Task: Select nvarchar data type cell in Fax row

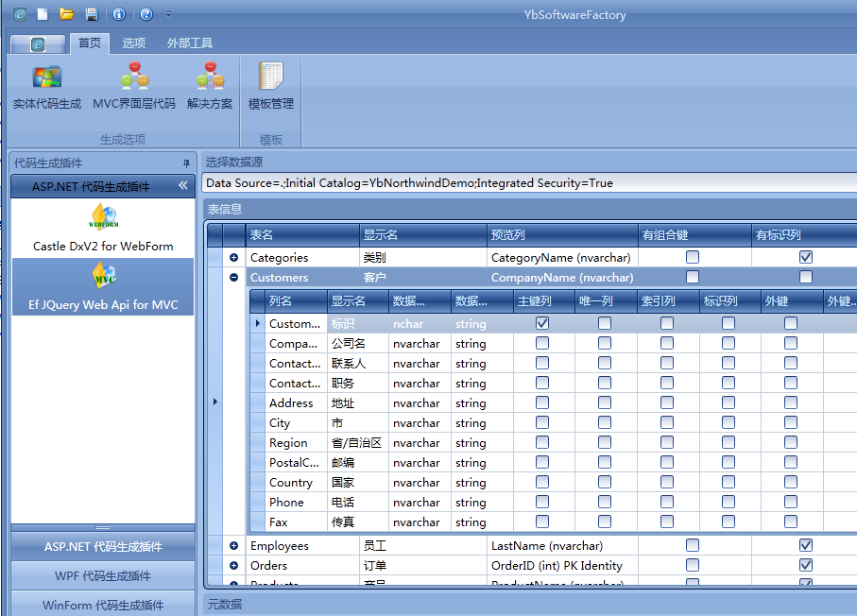Action: pyautogui.click(x=420, y=522)
